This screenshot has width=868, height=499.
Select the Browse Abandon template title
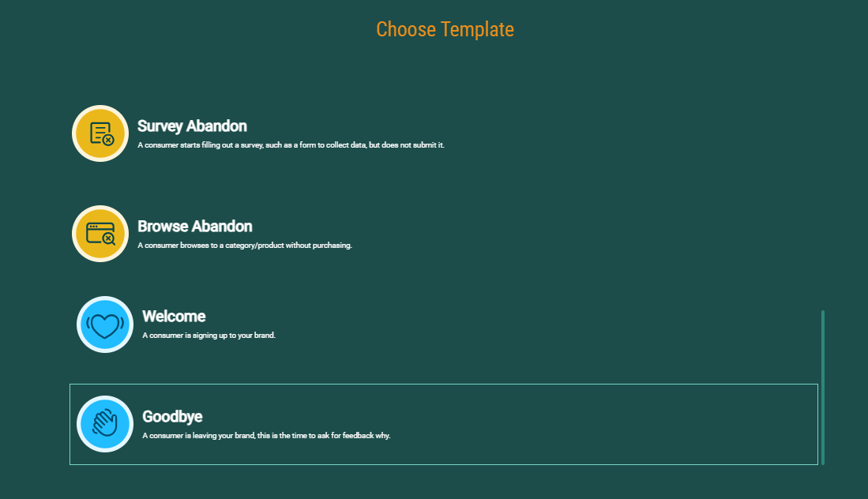click(x=195, y=227)
